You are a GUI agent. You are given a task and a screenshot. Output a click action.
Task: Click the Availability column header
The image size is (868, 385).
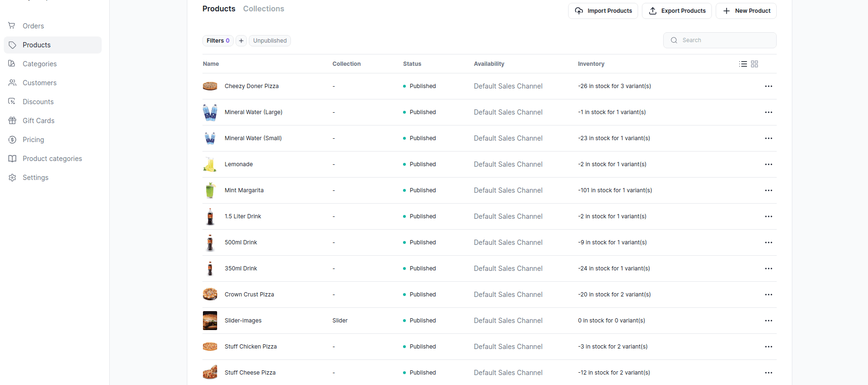pyautogui.click(x=489, y=64)
